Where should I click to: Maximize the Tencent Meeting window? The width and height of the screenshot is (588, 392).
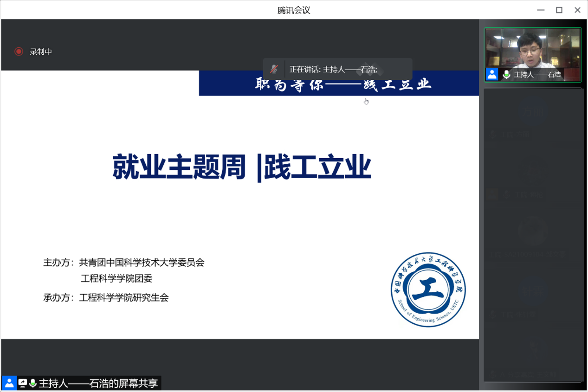[x=559, y=10]
